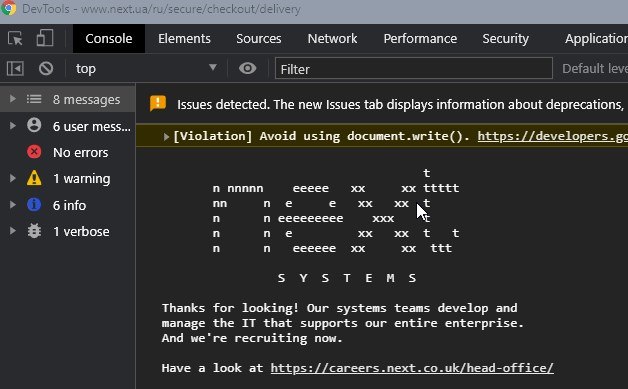The image size is (628, 389).
Task: Open the Application tab
Action: [x=596, y=38]
